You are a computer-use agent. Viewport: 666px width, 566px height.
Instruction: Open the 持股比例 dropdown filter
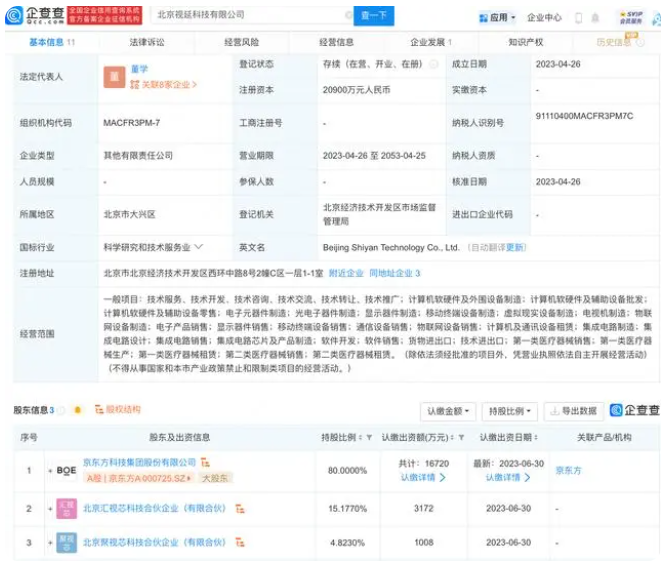tap(510, 411)
